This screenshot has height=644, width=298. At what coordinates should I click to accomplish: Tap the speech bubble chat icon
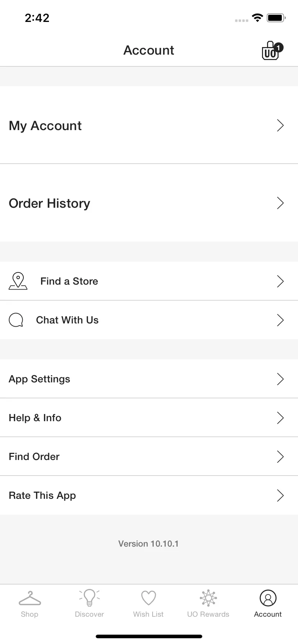click(16, 320)
